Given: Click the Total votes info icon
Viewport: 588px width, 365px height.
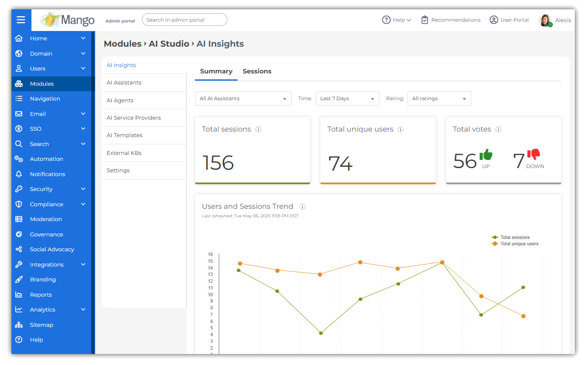Looking at the screenshot, I should [498, 129].
